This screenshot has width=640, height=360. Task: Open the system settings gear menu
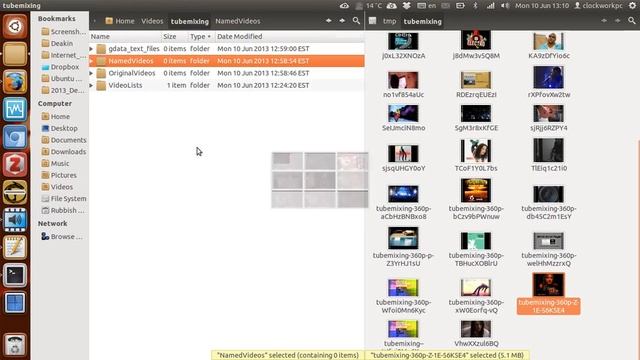pos(632,6)
